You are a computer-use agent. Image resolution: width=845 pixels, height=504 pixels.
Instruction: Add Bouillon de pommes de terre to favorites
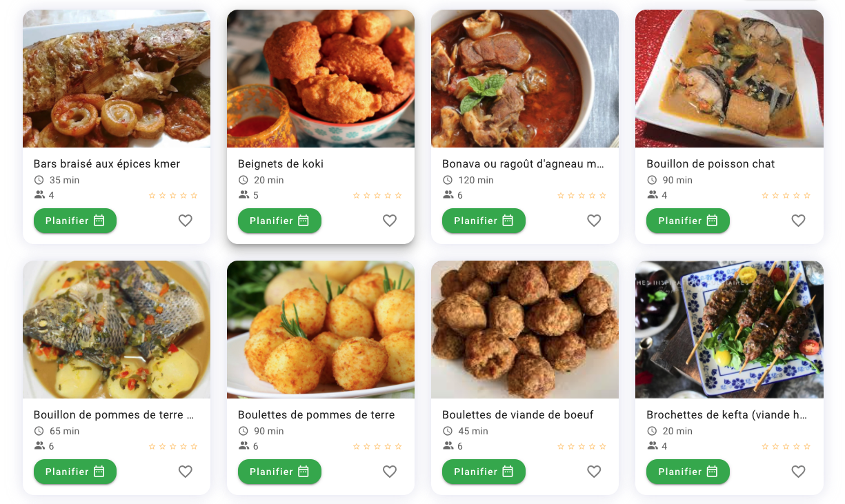click(186, 472)
